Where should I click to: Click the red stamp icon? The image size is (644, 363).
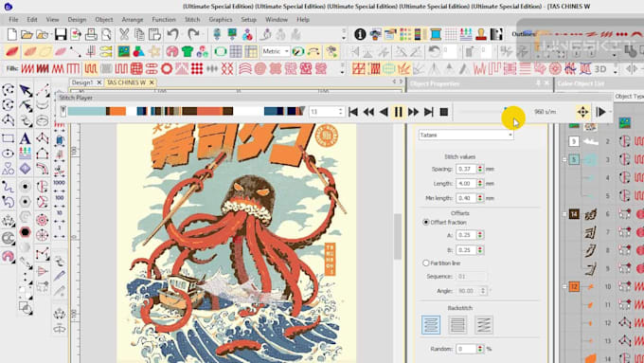coord(481,34)
